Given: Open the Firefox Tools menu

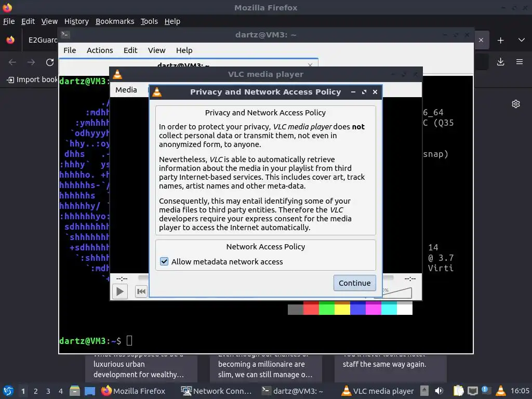Looking at the screenshot, I should tap(149, 21).
